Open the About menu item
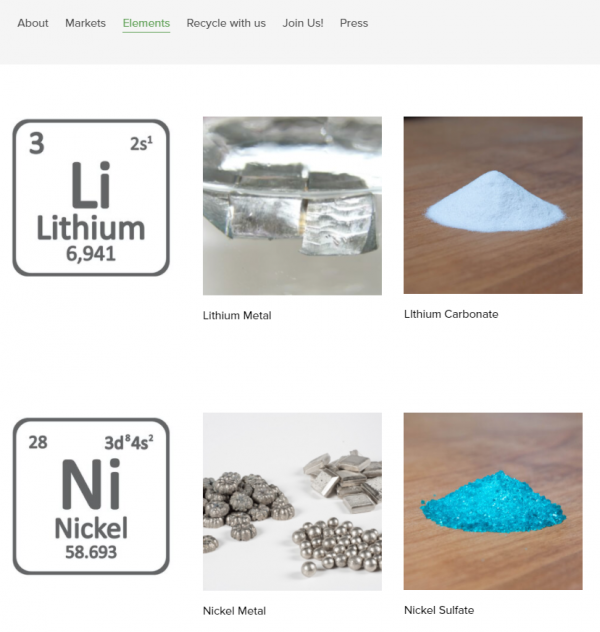Image resolution: width=600 pixels, height=632 pixels. click(x=33, y=23)
